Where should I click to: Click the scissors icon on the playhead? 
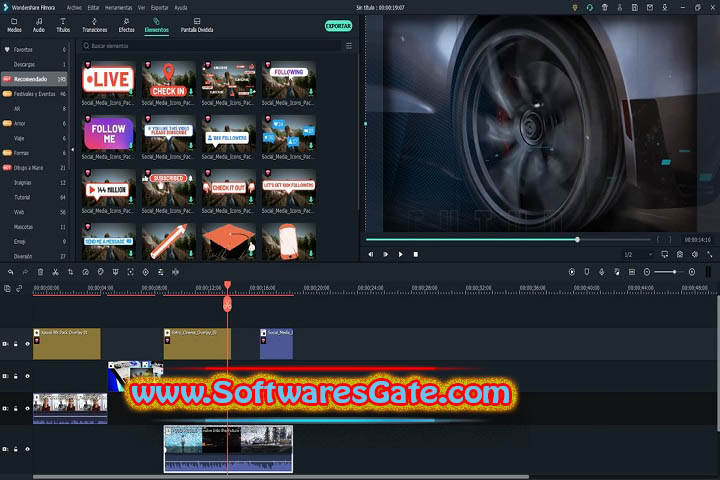[x=227, y=304]
